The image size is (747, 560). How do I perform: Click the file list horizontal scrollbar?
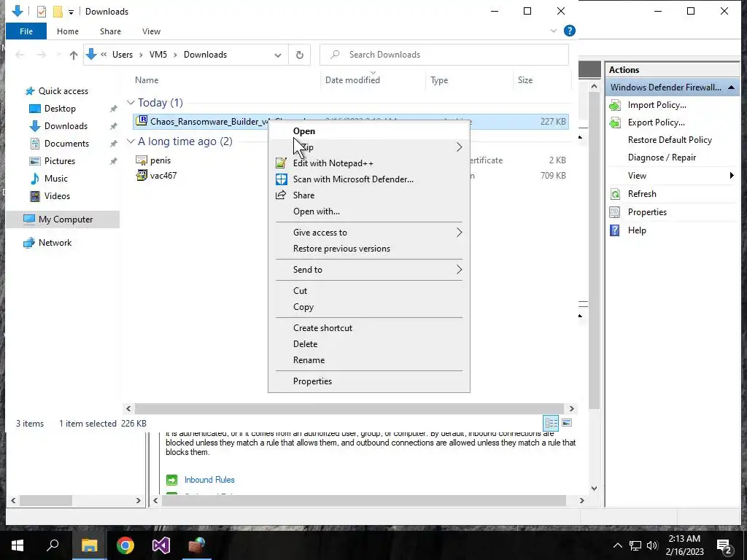click(x=349, y=408)
